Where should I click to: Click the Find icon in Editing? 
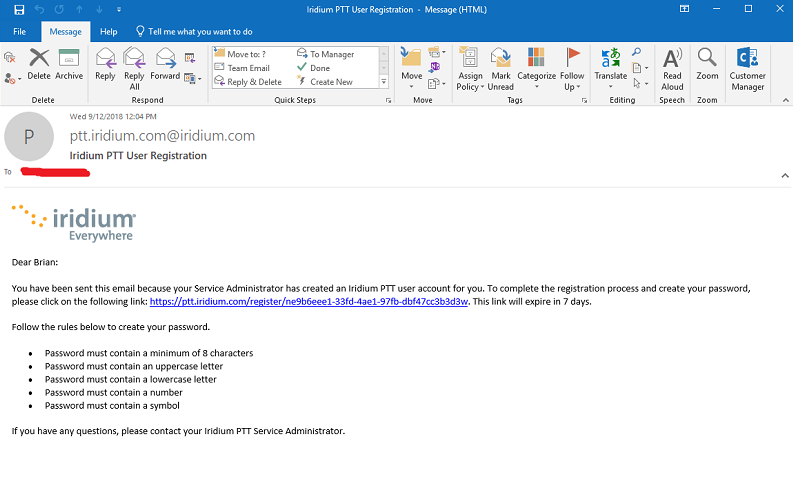(x=637, y=52)
